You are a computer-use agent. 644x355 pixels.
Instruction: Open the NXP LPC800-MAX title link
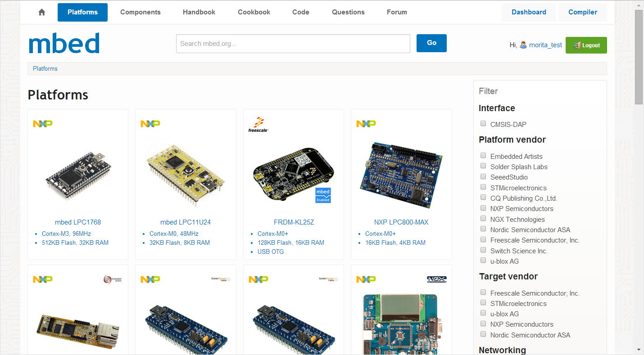pos(401,222)
